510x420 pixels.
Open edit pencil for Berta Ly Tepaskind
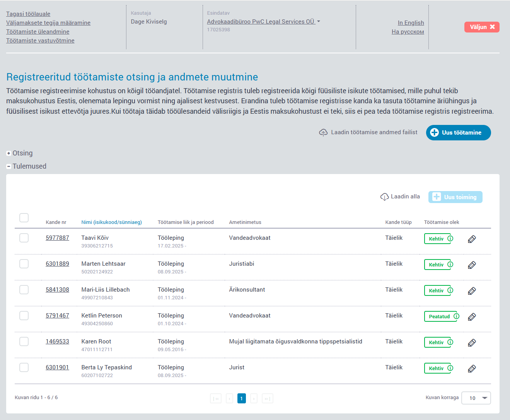click(472, 369)
